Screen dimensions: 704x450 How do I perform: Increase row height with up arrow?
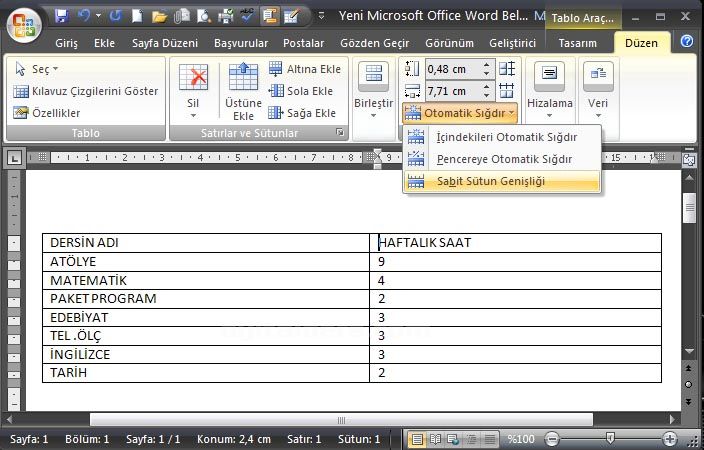(487, 65)
